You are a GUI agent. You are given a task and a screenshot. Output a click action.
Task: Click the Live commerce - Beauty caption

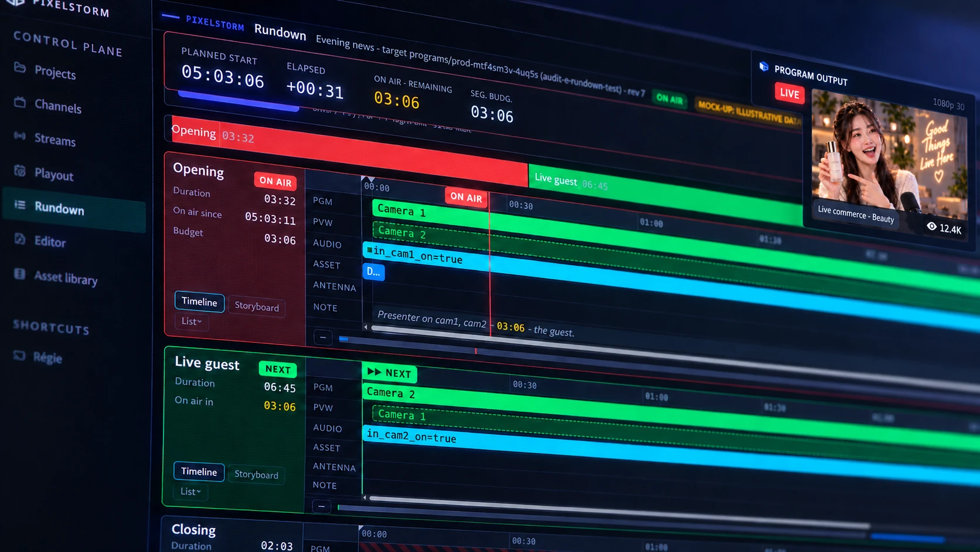pos(856,214)
